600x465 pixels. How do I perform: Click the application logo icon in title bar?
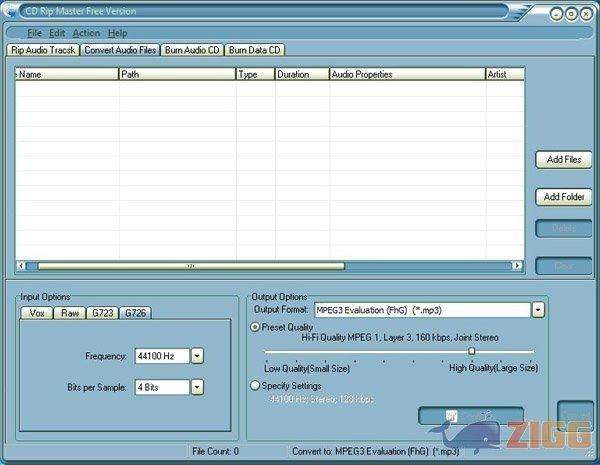click(x=9, y=10)
